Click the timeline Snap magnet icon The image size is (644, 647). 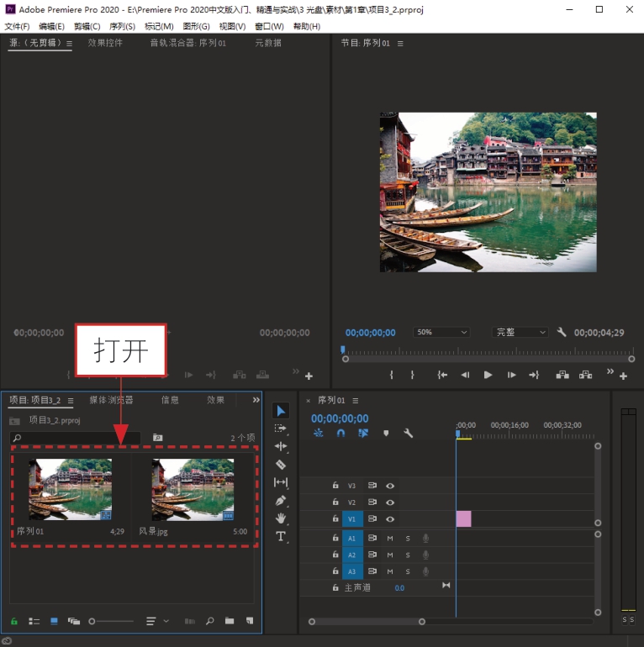(340, 433)
